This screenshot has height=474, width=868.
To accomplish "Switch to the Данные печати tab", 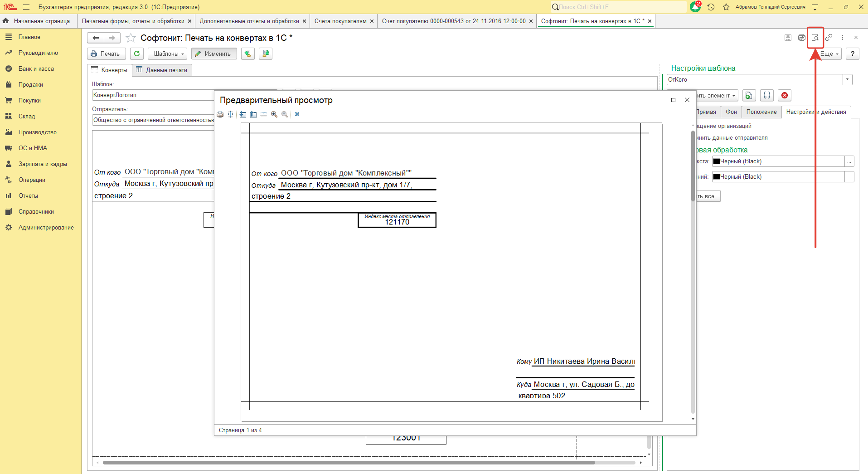I will (x=162, y=70).
